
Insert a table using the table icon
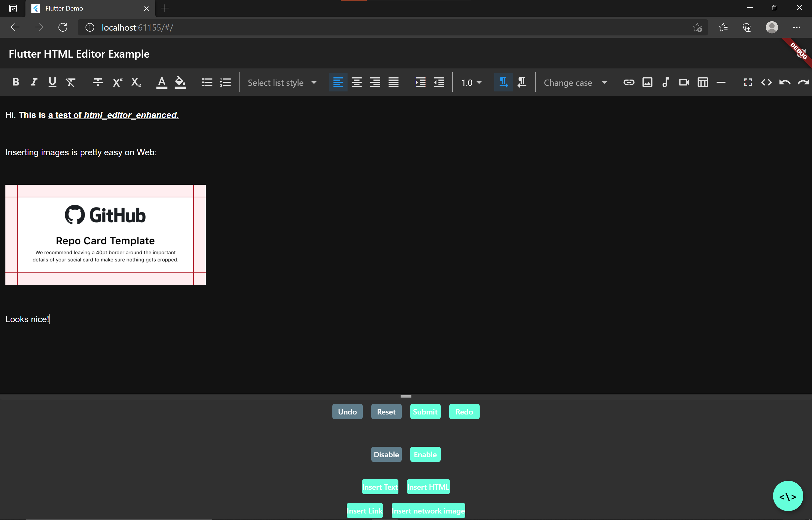click(x=703, y=82)
